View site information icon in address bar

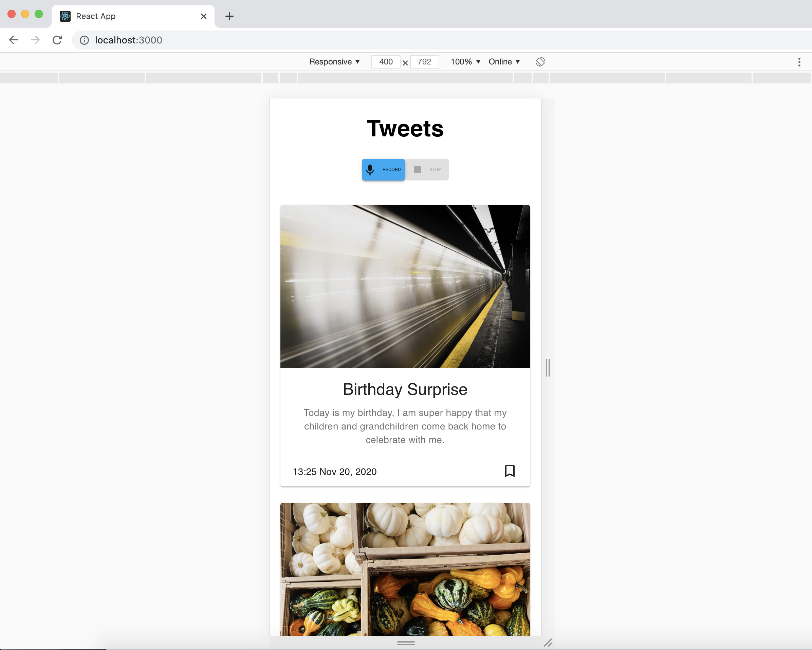(85, 40)
